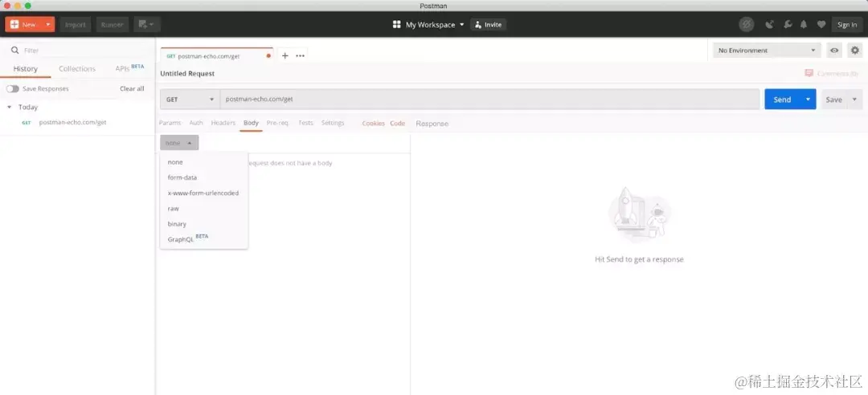Click the Import button

pos(76,24)
